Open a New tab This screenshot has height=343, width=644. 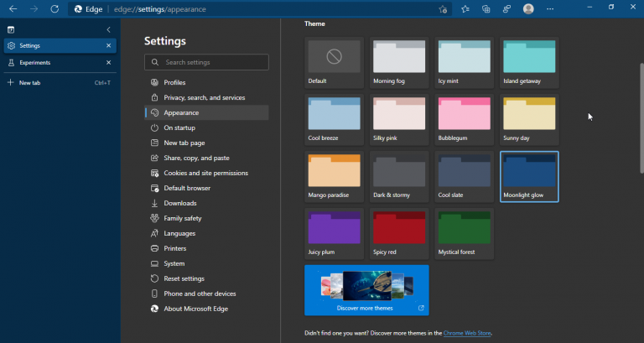pos(60,82)
